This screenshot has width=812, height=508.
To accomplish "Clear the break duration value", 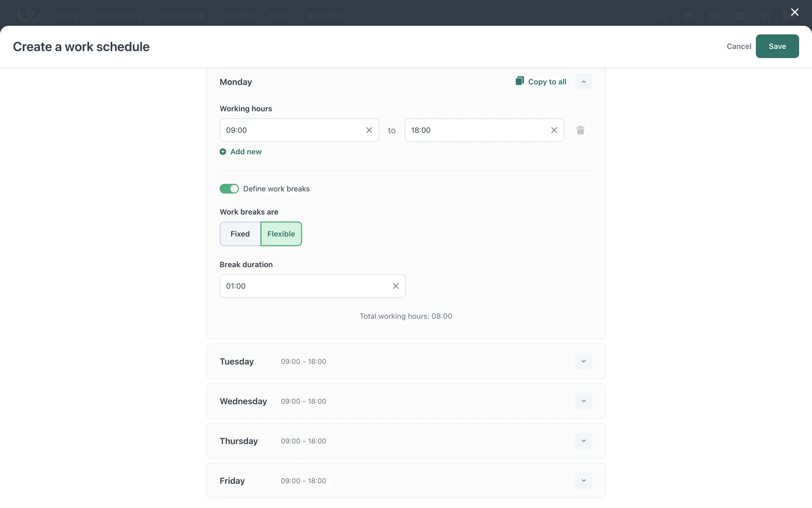I will [x=395, y=286].
